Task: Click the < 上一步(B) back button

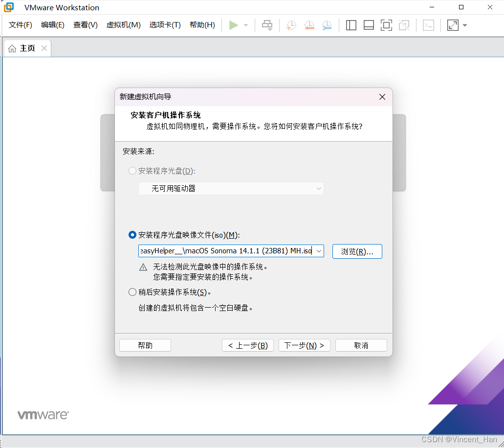Action: point(247,345)
